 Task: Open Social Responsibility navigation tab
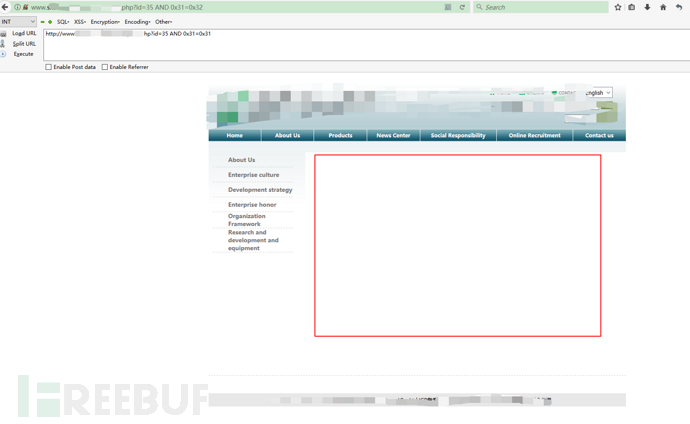click(x=458, y=135)
